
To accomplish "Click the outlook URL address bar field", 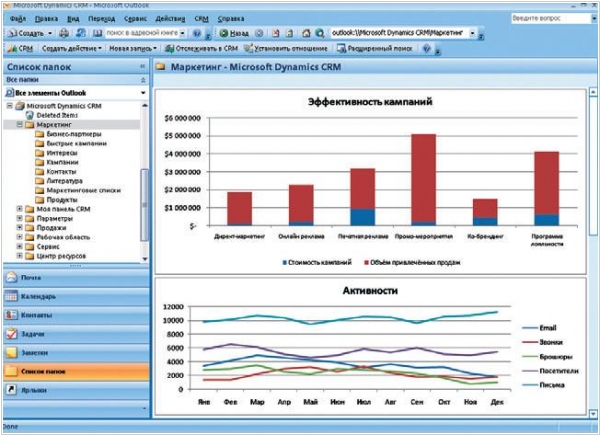I will point(399,33).
